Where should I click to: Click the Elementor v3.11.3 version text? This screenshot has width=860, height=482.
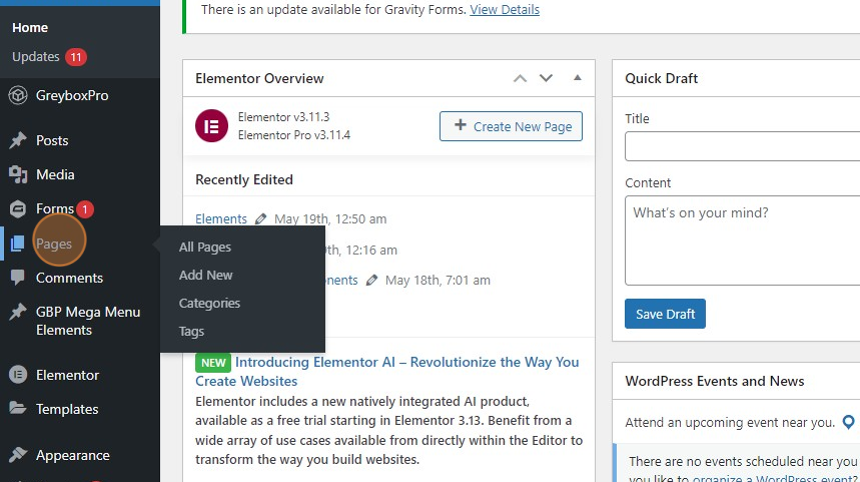284,117
